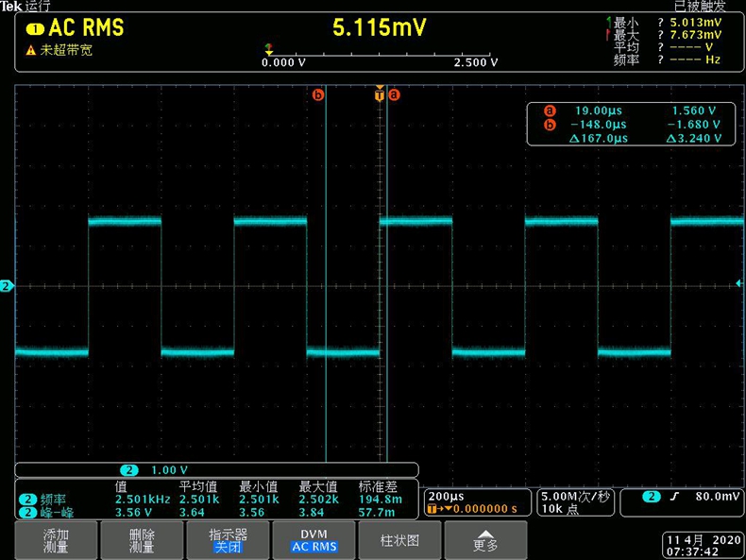Expand the 更多 menu with up arrow
The height and width of the screenshot is (560, 746).
[485, 540]
